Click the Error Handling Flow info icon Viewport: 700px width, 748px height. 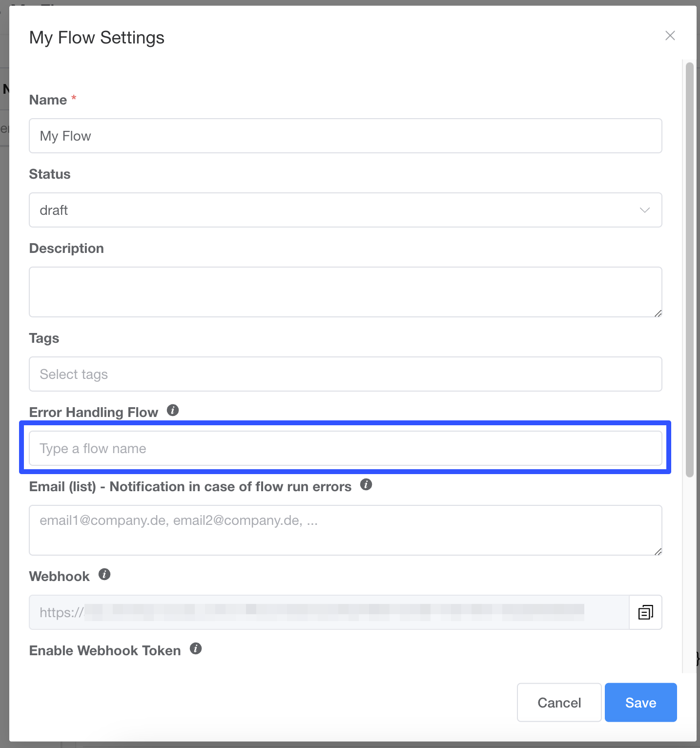(x=173, y=410)
